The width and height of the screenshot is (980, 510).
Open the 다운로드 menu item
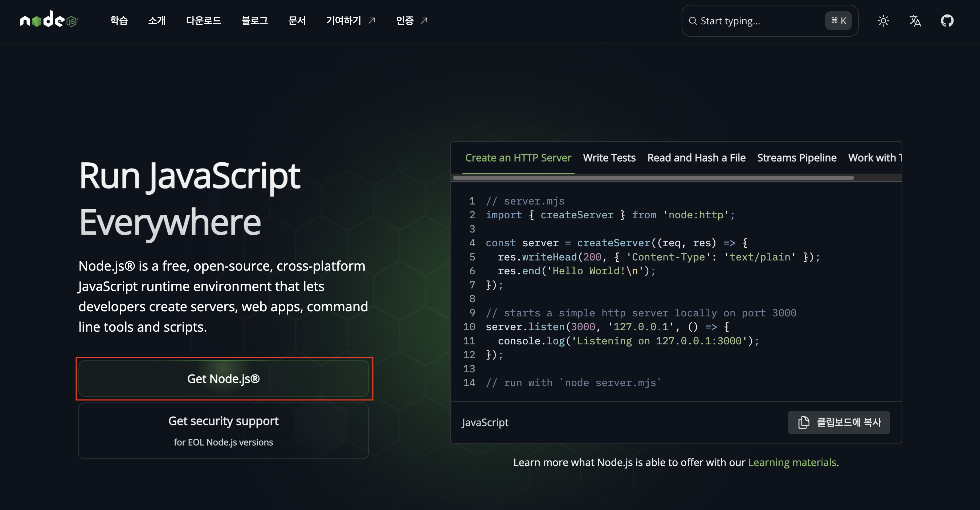pyautogui.click(x=203, y=21)
